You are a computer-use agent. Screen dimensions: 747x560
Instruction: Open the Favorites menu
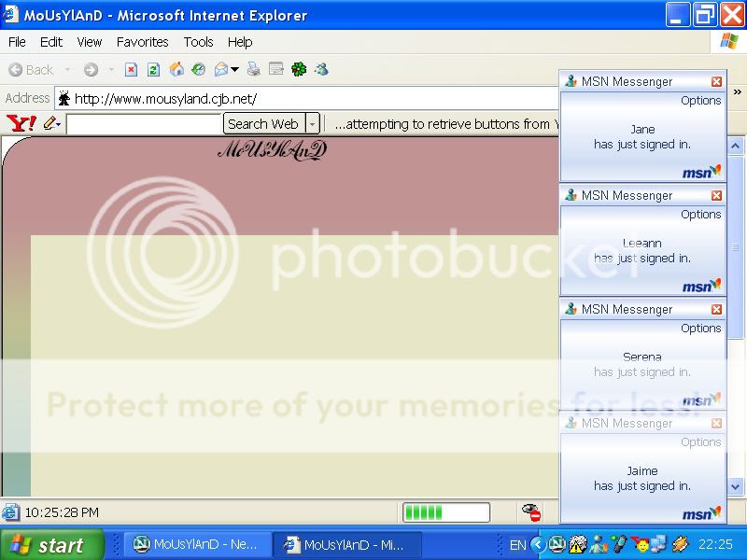click(x=142, y=42)
